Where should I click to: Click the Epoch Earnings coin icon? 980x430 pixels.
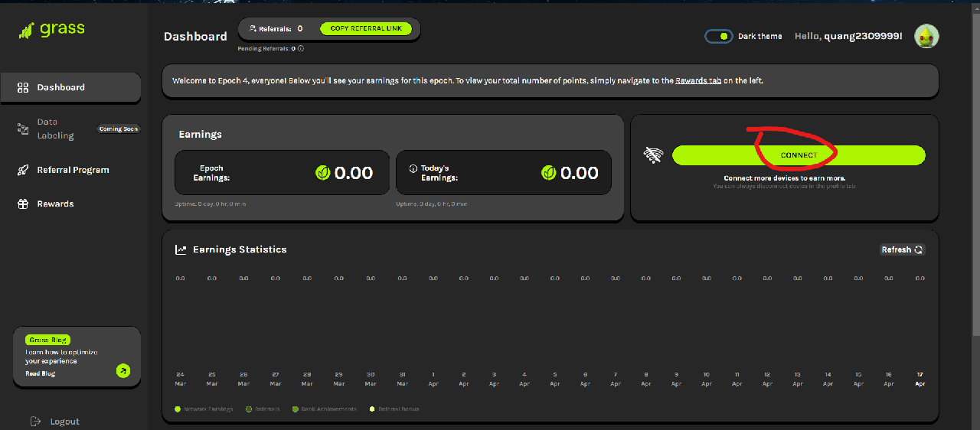323,173
